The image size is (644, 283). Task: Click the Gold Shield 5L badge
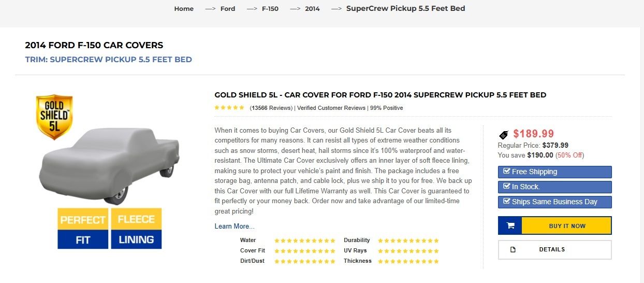point(54,117)
